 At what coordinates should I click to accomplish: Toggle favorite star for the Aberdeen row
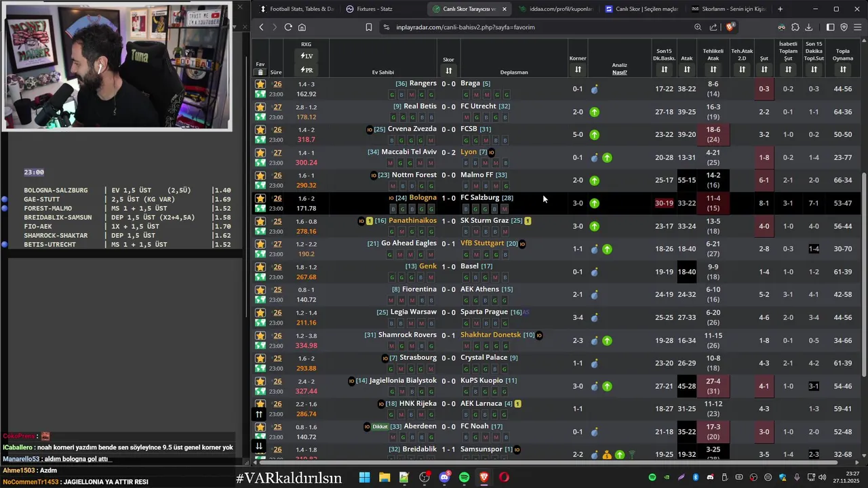coord(260,427)
